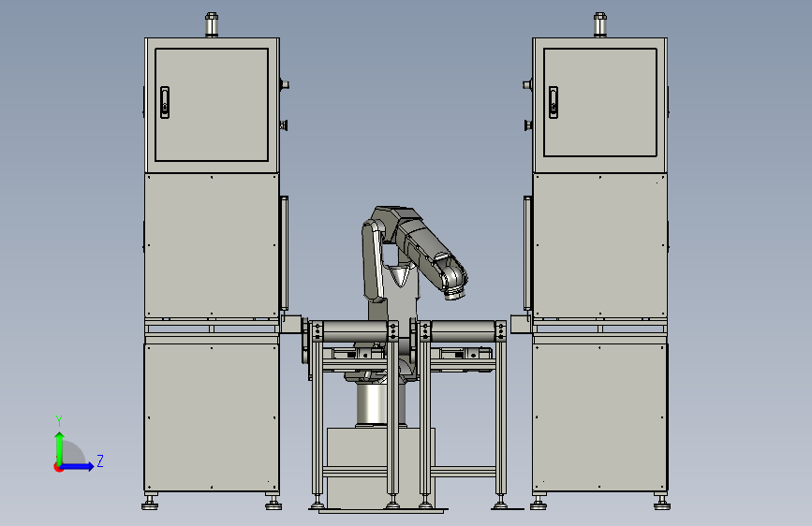This screenshot has width=812, height=526.
Task: Select upper push button on left cabinet side
Action: [x=285, y=84]
